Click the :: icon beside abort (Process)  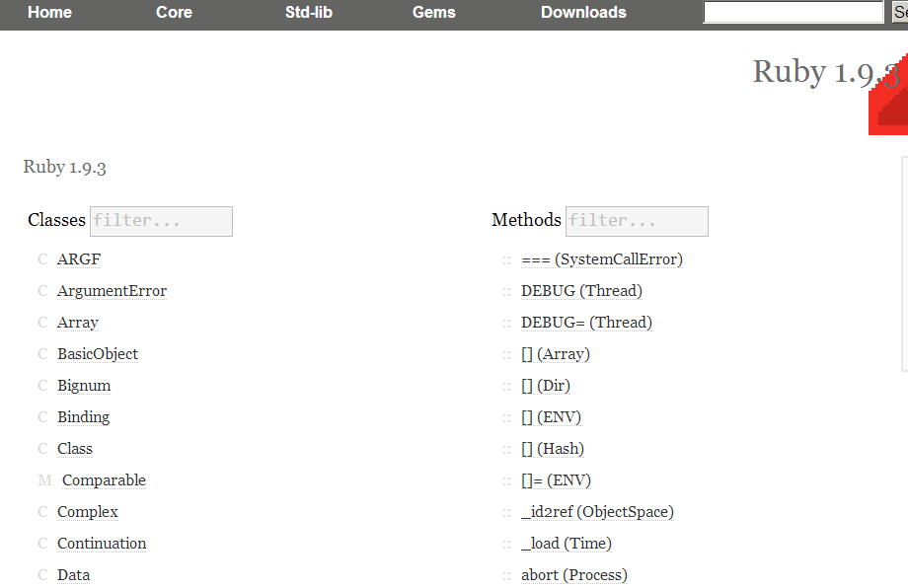click(x=506, y=577)
